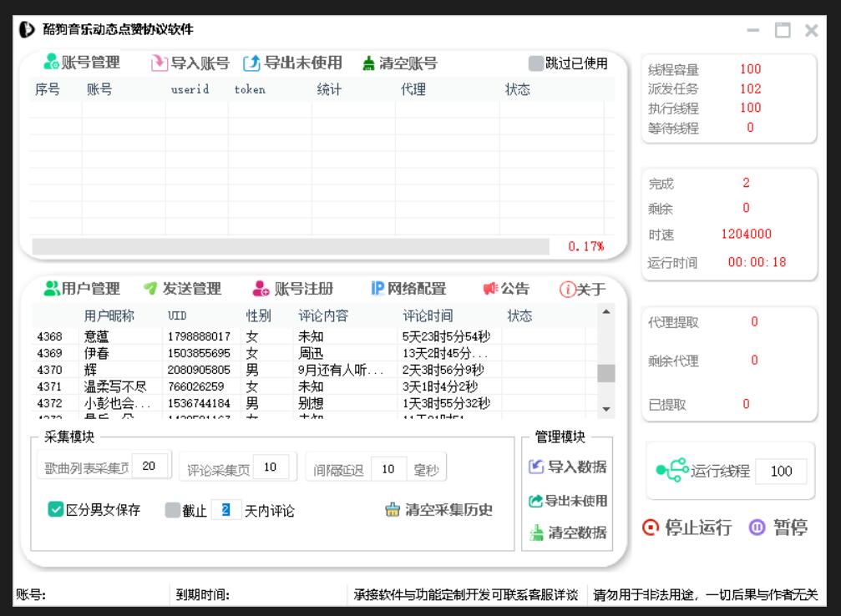841x616 pixels.
Task: Open the 公告 announcement megaphone icon
Action: tap(490, 290)
